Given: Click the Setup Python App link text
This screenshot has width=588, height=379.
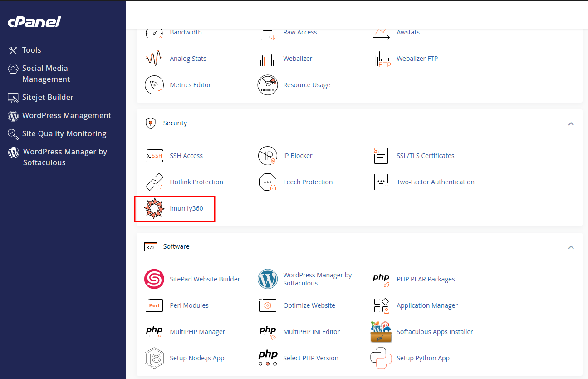Looking at the screenshot, I should tap(423, 358).
